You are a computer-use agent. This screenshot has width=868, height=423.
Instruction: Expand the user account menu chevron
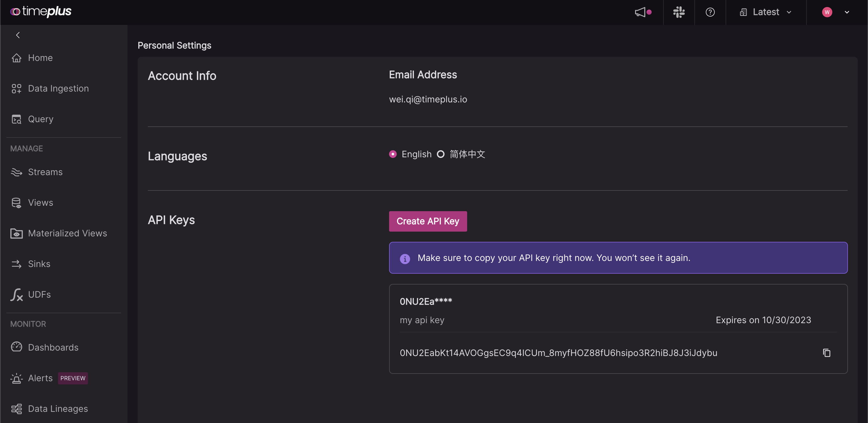847,12
